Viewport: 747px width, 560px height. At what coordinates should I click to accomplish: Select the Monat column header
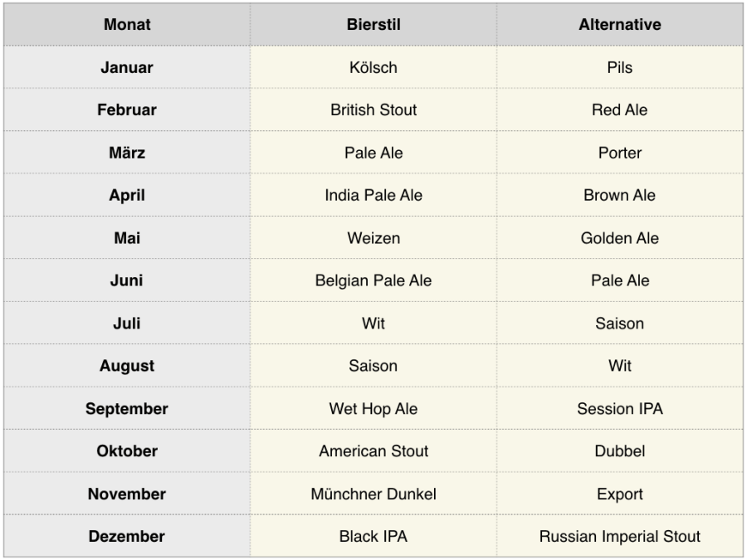[x=127, y=25]
